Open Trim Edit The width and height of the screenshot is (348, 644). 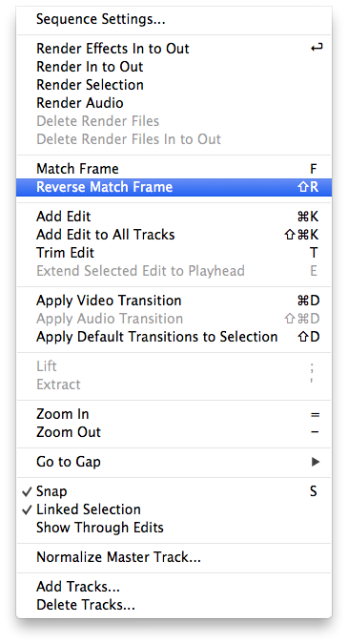pyautogui.click(x=174, y=253)
